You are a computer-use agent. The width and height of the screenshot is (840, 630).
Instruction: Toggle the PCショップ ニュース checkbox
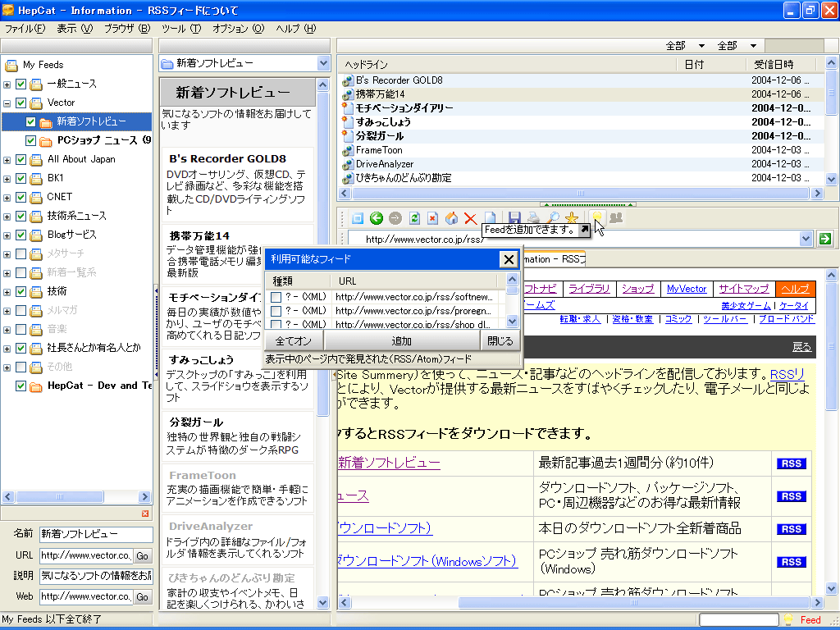[x=30, y=141]
